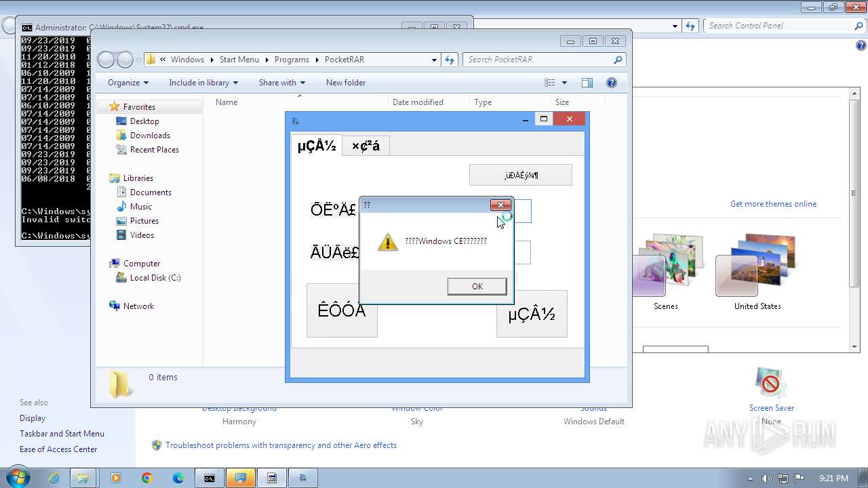Click the Change your view icon in Explorer
Viewport: 868px width, 488px height.
click(550, 83)
